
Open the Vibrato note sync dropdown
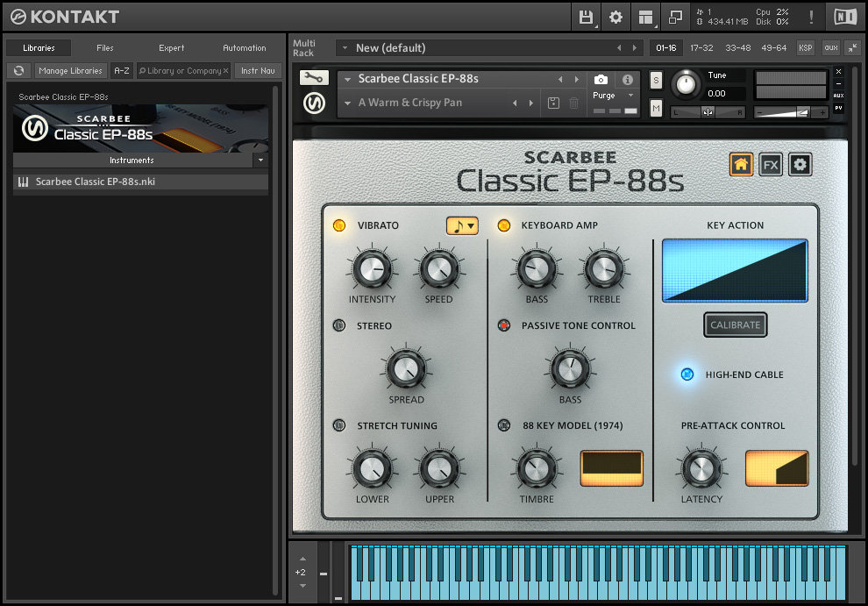coord(462,225)
